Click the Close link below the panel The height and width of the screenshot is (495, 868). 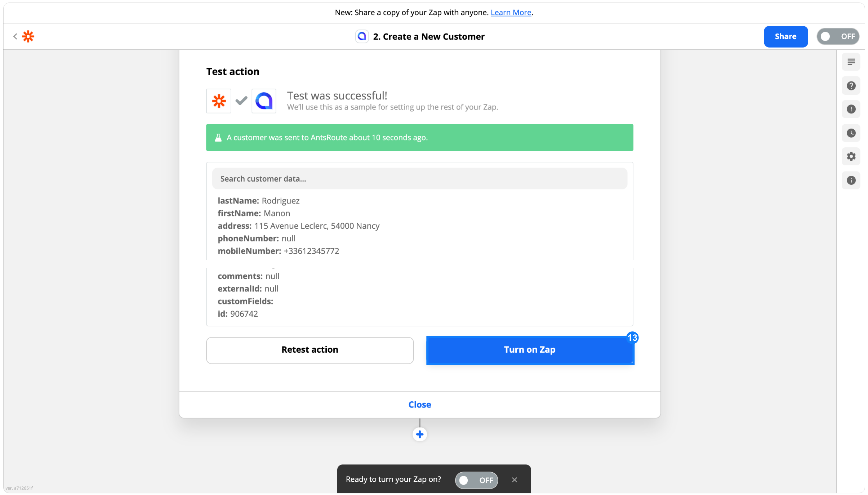(x=419, y=405)
